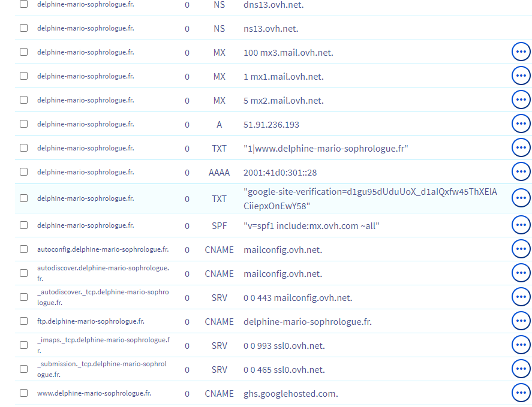The width and height of the screenshot is (532, 407).
Task: Open actions menu for ghs.googlehosted.com CNAME record
Action: [521, 393]
